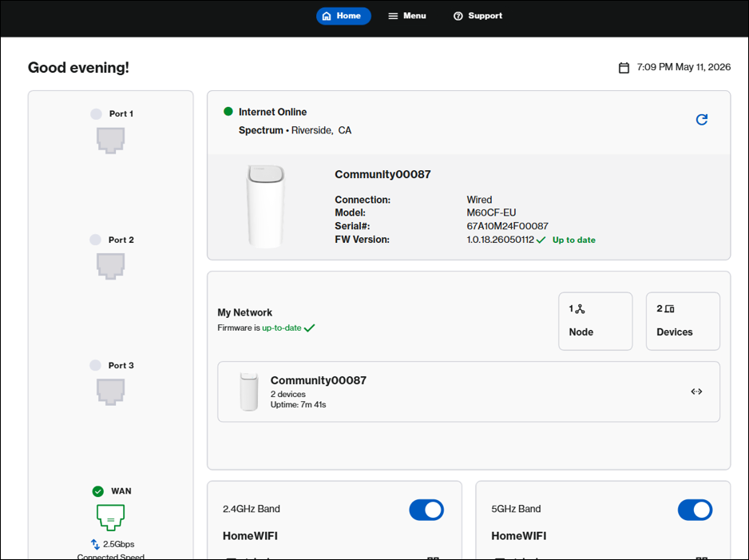This screenshot has width=749, height=560.
Task: Click the Community00087 heading in device info
Action: tap(382, 174)
